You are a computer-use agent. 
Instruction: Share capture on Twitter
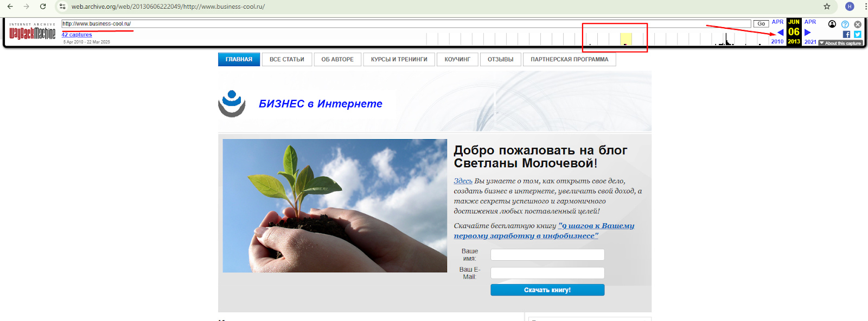pos(858,34)
